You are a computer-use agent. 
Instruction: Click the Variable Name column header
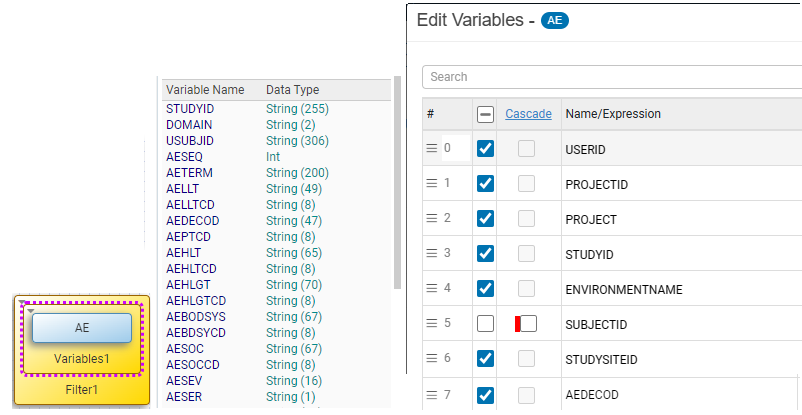tap(205, 90)
